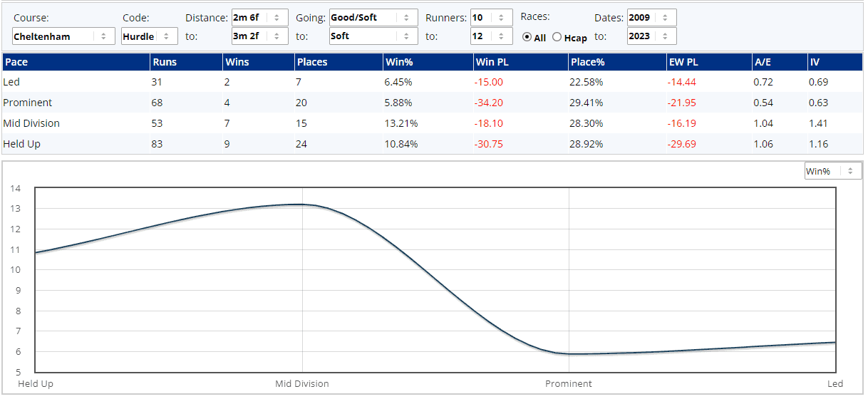Image resolution: width=868 pixels, height=399 pixels.
Task: Change the chart metric Win% dropdown
Action: (832, 171)
